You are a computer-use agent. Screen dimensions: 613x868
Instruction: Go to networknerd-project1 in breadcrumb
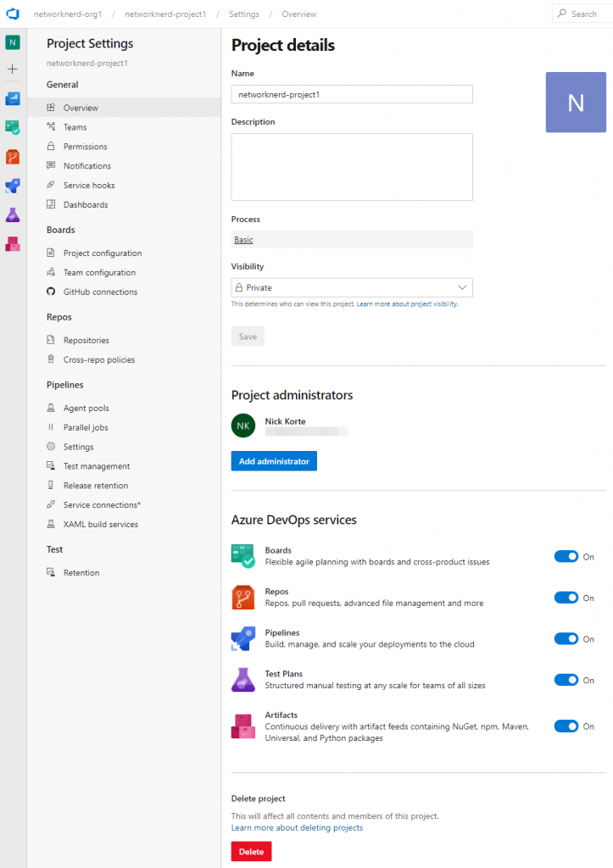click(x=165, y=14)
